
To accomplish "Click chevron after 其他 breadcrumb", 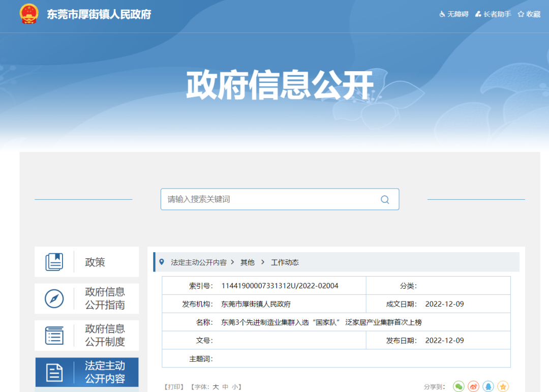I will point(263,262).
